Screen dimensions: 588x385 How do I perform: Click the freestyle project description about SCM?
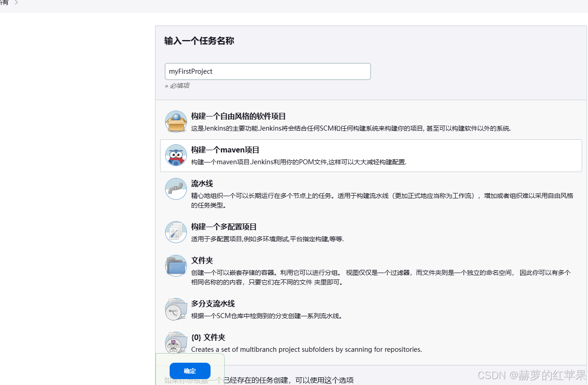tap(351, 128)
